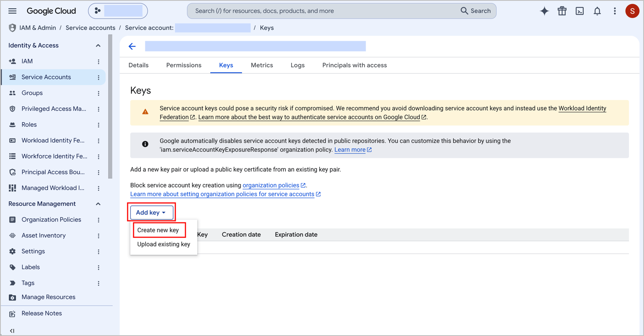Open the Logs tab

pyautogui.click(x=297, y=65)
